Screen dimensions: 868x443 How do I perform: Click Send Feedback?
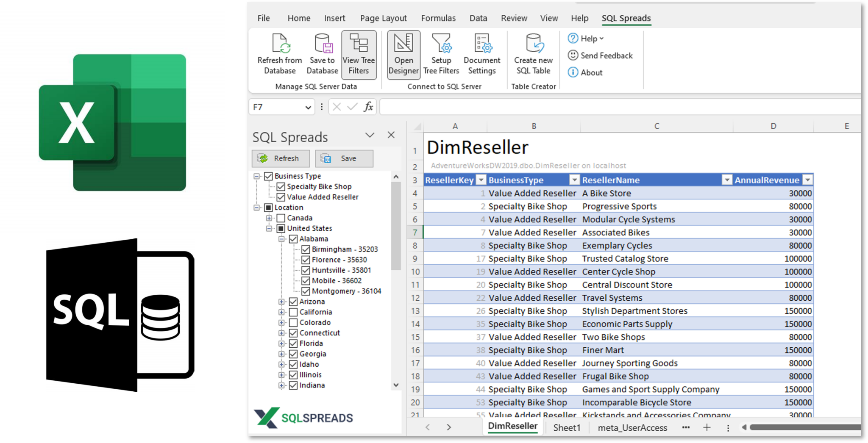[600, 55]
